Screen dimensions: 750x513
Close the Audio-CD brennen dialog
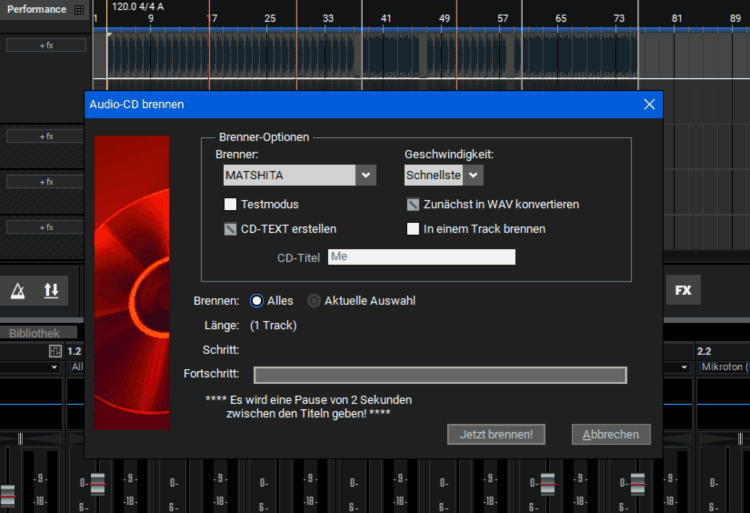tap(649, 104)
